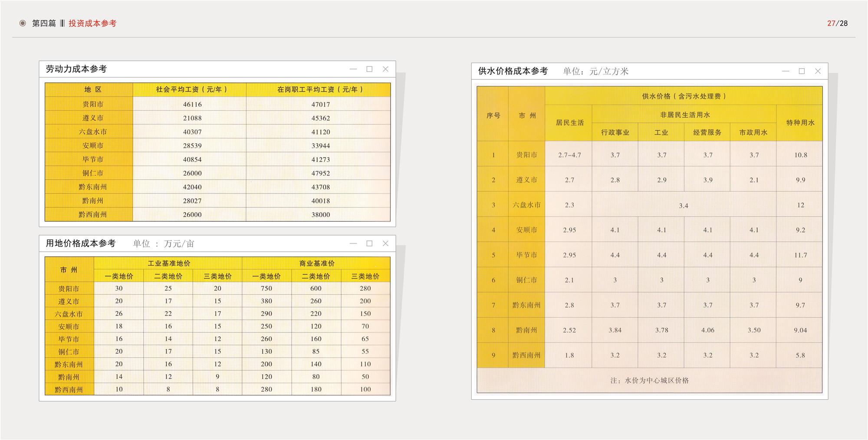
Task: Close the 用地价格成本参考 window
Action: [x=385, y=243]
